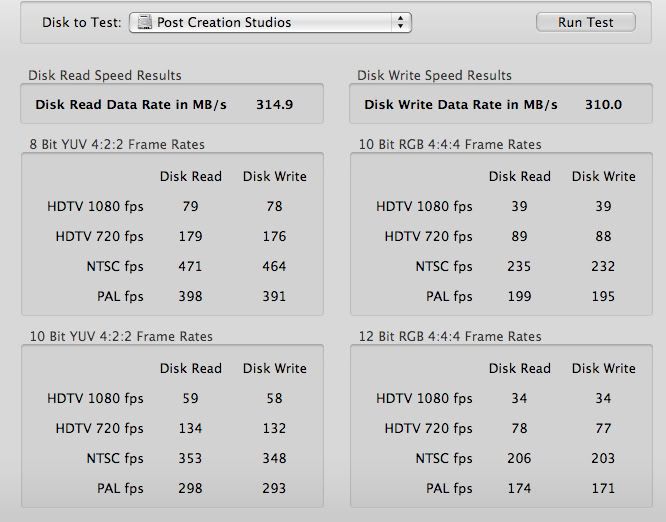Select the 10 Bit YUV 4:2:2 Frame Rates heading
This screenshot has width=666, height=522.
[121, 337]
